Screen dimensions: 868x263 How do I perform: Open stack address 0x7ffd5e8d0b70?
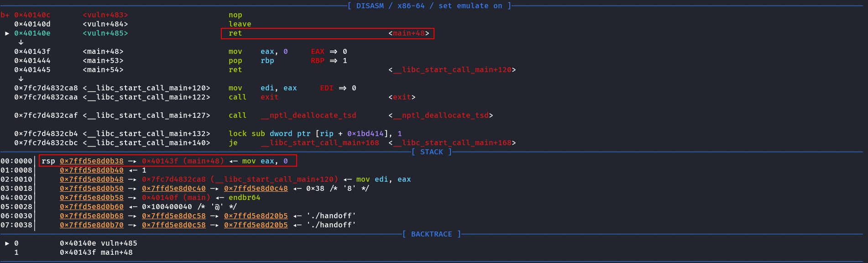91,225
